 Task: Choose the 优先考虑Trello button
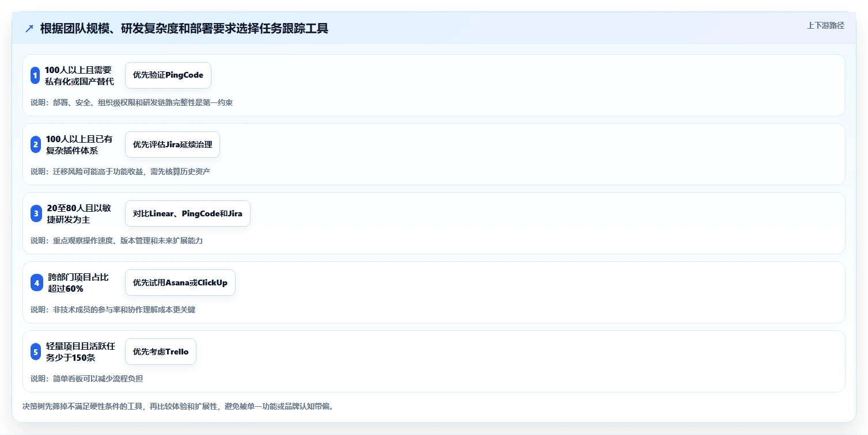[161, 352]
